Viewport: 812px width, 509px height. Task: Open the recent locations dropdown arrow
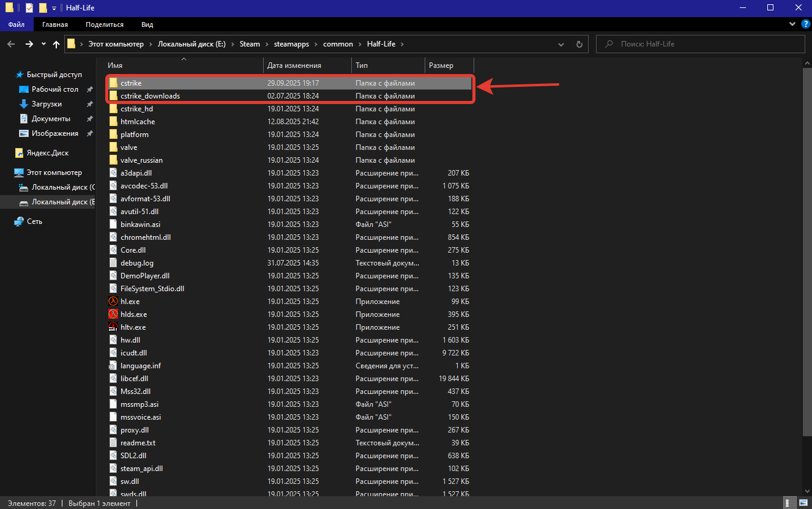tap(43, 44)
